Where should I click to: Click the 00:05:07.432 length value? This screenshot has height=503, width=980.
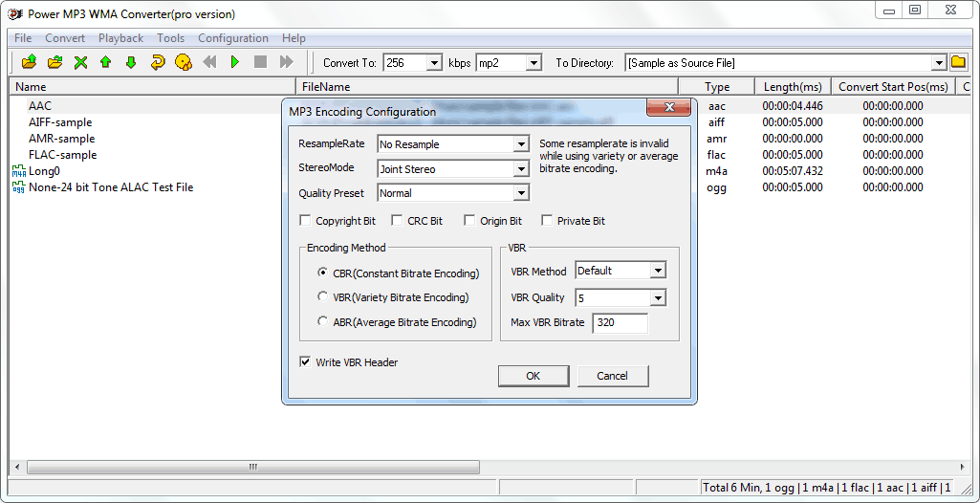(793, 171)
